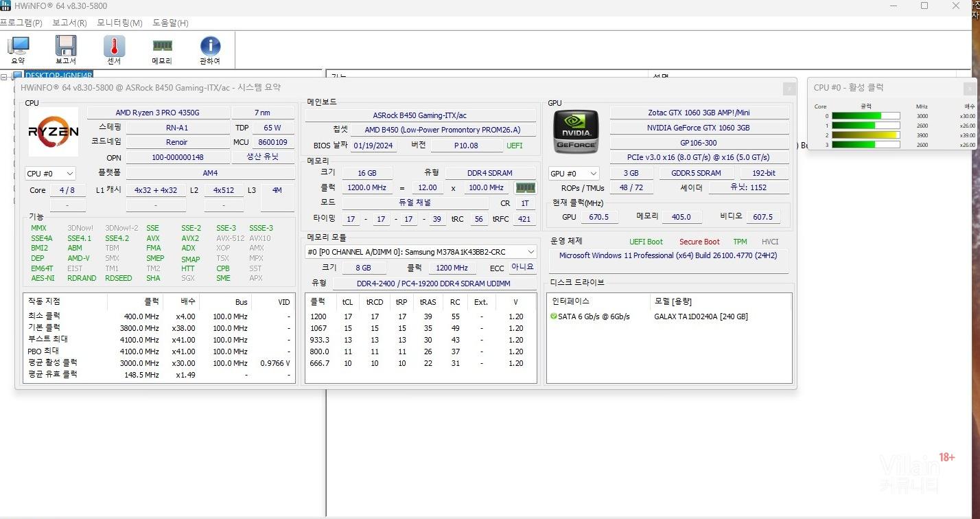Screen dimensions: 980x519
Task: Click the 보고서 floppy disk icon
Action: [66, 49]
